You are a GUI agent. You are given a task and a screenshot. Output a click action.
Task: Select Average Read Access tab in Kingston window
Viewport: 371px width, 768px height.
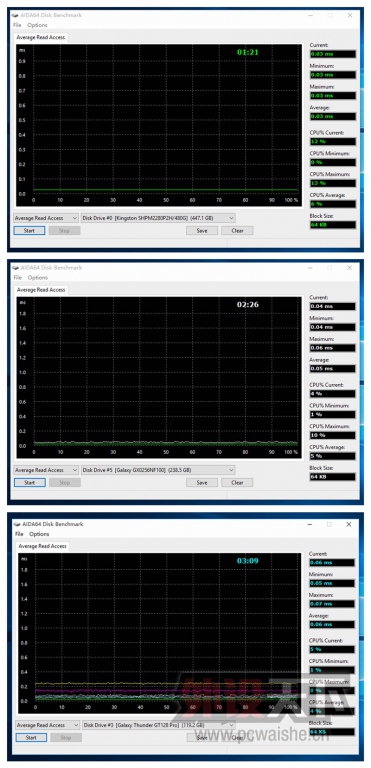pyautogui.click(x=40, y=37)
